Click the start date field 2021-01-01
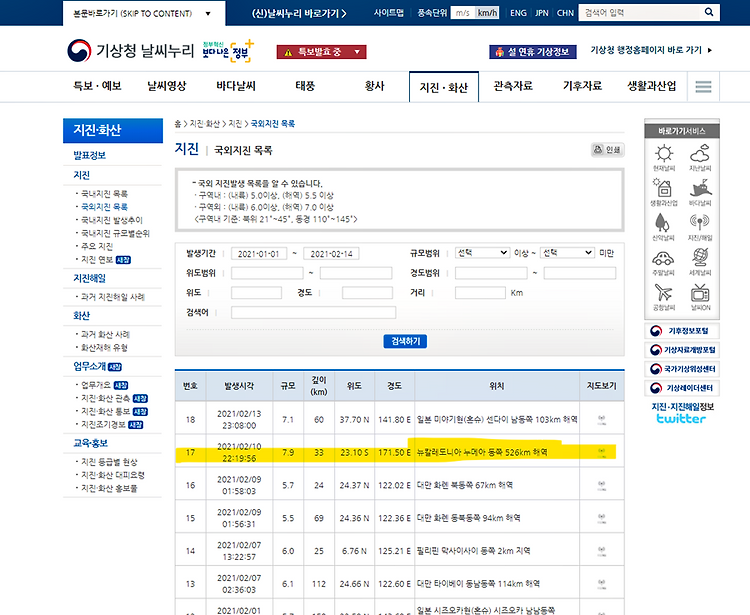The image size is (750, 615). click(259, 253)
